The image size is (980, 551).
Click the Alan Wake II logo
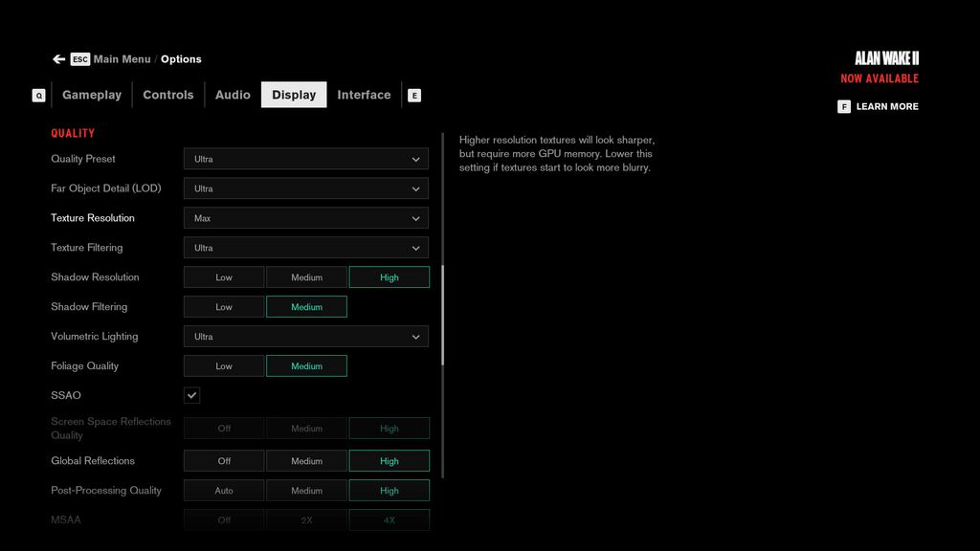[x=886, y=57]
